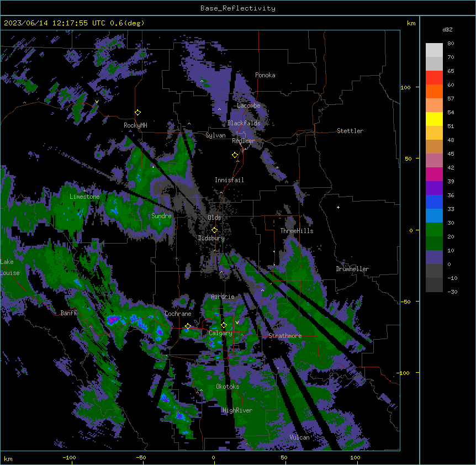This screenshot has height=465, width=476.
Task: Pick the light gray 80 dBZ legend swatch
Action: (x=434, y=50)
